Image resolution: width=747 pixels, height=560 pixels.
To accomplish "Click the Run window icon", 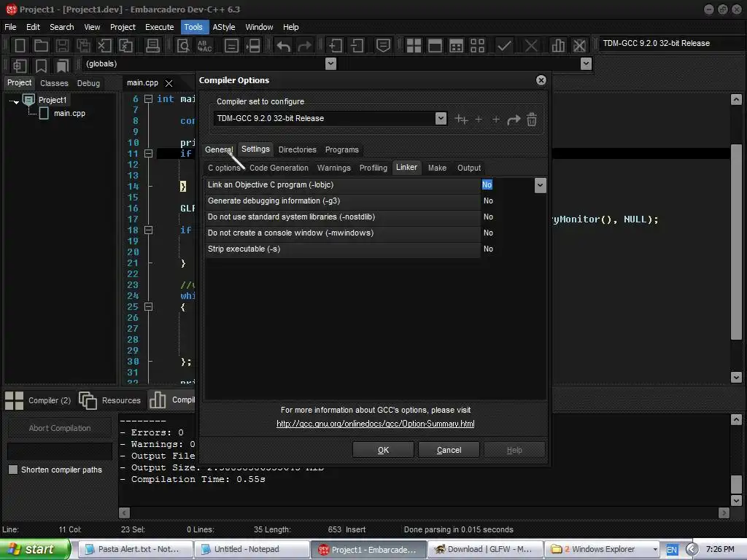I will (435, 46).
